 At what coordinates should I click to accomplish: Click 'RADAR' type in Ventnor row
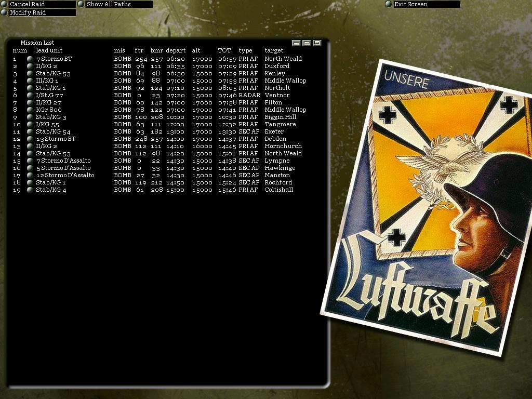(249, 96)
